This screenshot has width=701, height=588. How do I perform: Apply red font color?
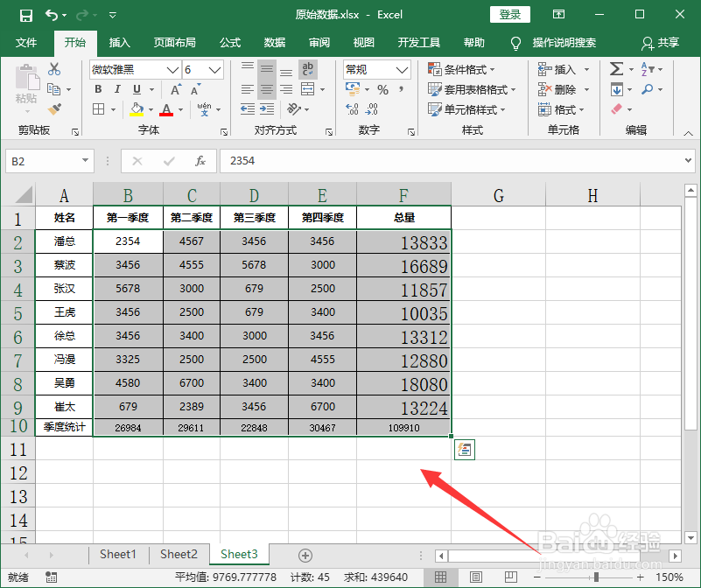(x=166, y=109)
